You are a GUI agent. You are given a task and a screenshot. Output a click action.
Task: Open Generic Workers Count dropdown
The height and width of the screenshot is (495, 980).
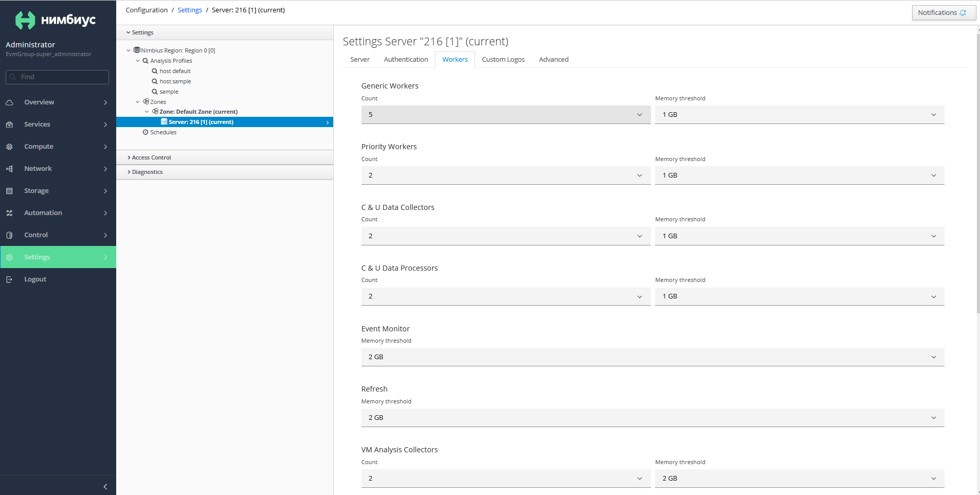click(x=506, y=115)
